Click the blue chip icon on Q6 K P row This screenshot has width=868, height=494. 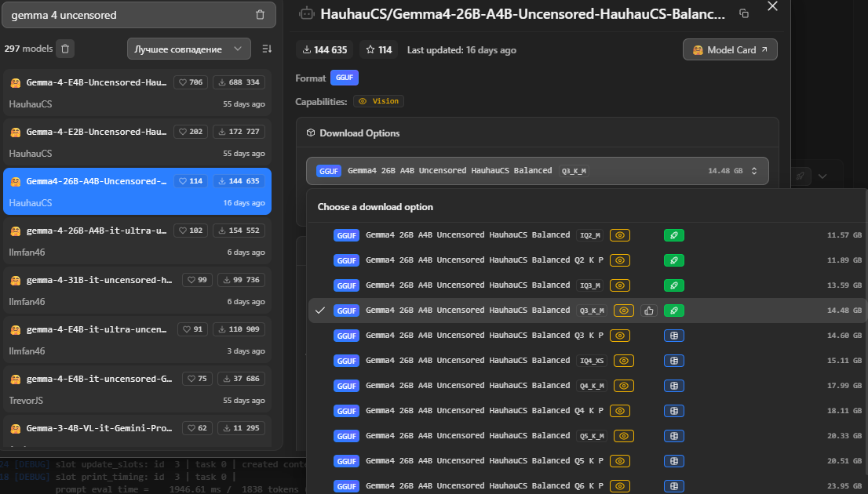(x=673, y=486)
